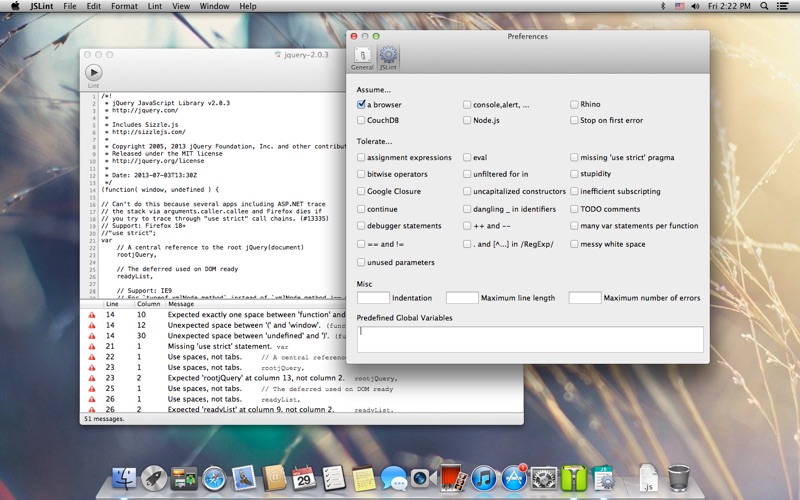
Task: Tolerate bitwise operators checkbox
Action: pyautogui.click(x=361, y=174)
